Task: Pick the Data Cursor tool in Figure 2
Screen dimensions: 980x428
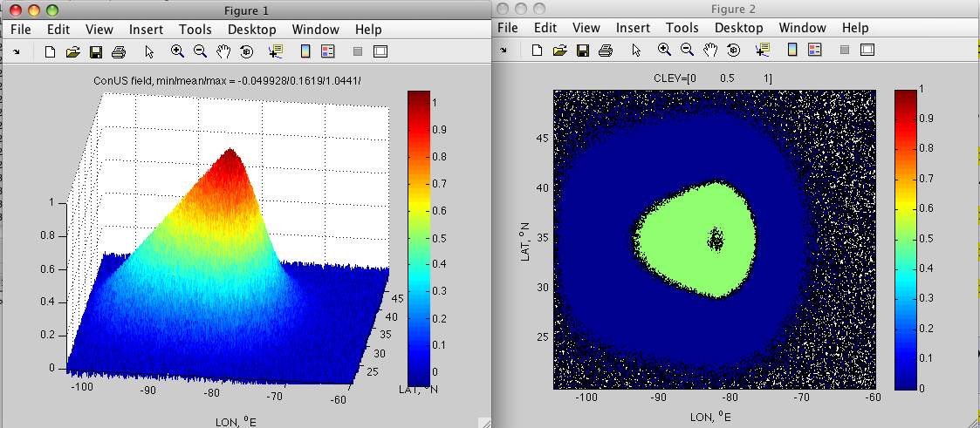Action: 764,51
